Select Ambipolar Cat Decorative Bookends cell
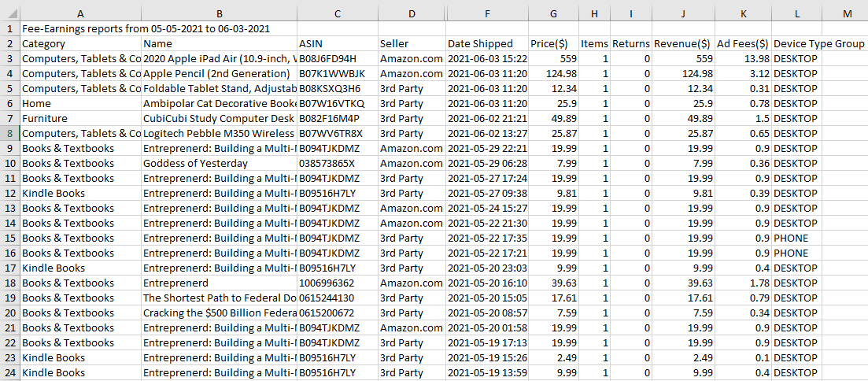The height and width of the screenshot is (381, 868). pyautogui.click(x=220, y=104)
